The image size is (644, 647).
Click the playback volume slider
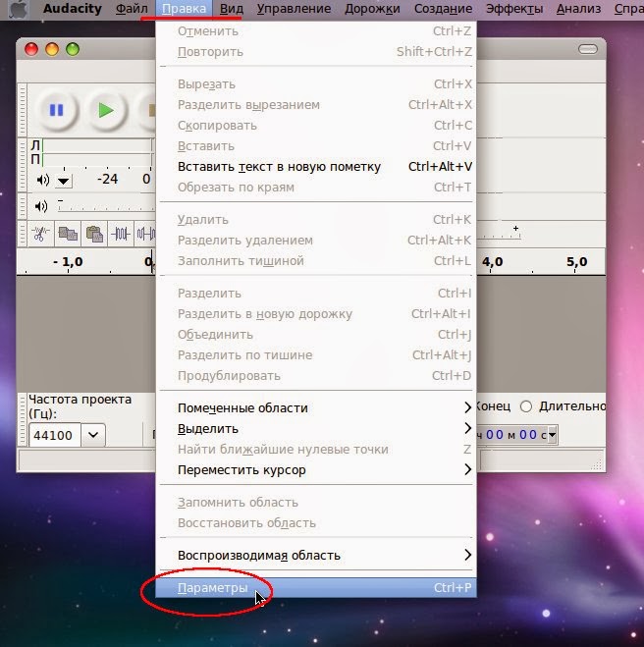click(106, 206)
